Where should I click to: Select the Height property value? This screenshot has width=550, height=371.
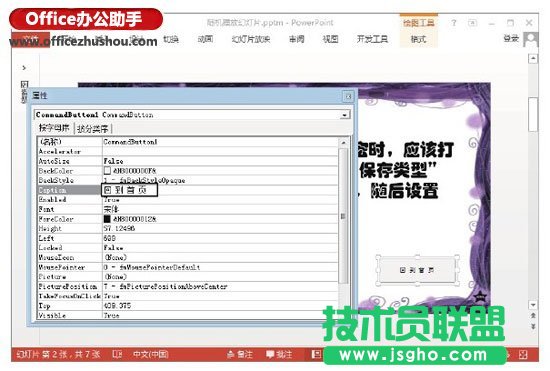220,228
